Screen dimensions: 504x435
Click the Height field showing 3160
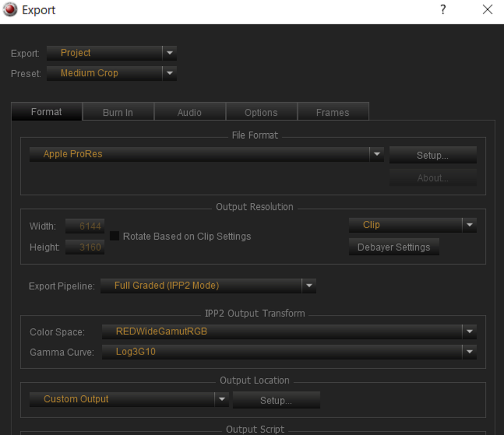pos(85,247)
